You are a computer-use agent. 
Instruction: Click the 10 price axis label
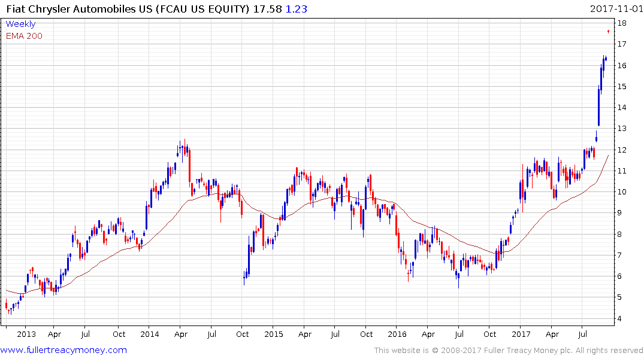point(622,192)
